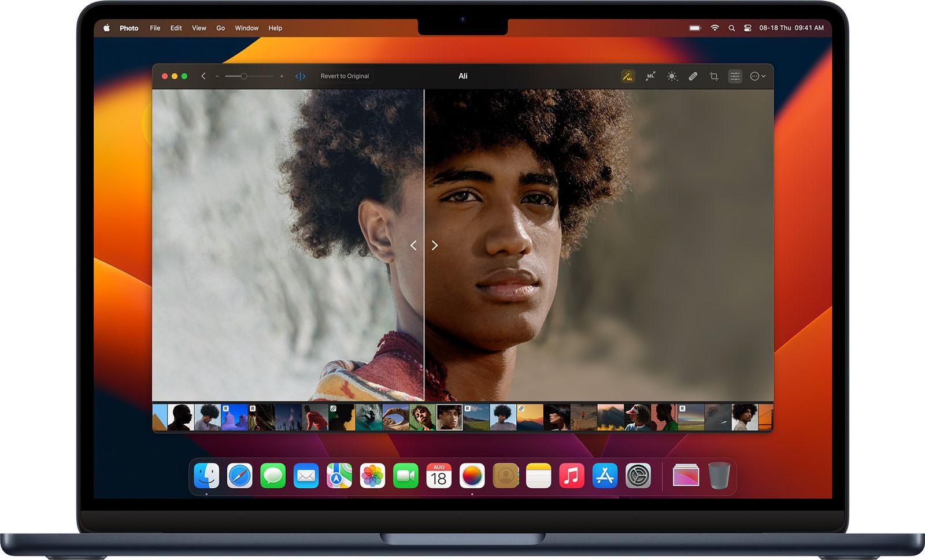Click the back chevron near the zoom slider
Image resolution: width=925 pixels, height=560 pixels.
pyautogui.click(x=203, y=76)
